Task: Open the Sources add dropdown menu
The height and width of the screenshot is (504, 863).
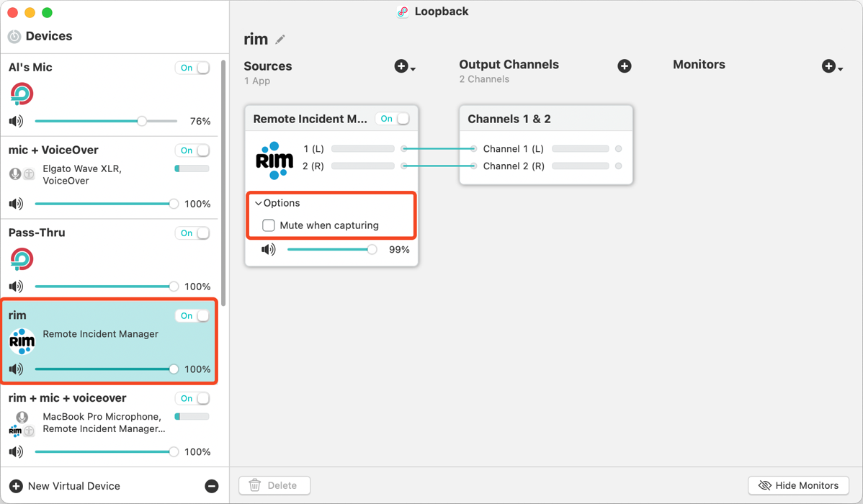Action: click(x=405, y=67)
